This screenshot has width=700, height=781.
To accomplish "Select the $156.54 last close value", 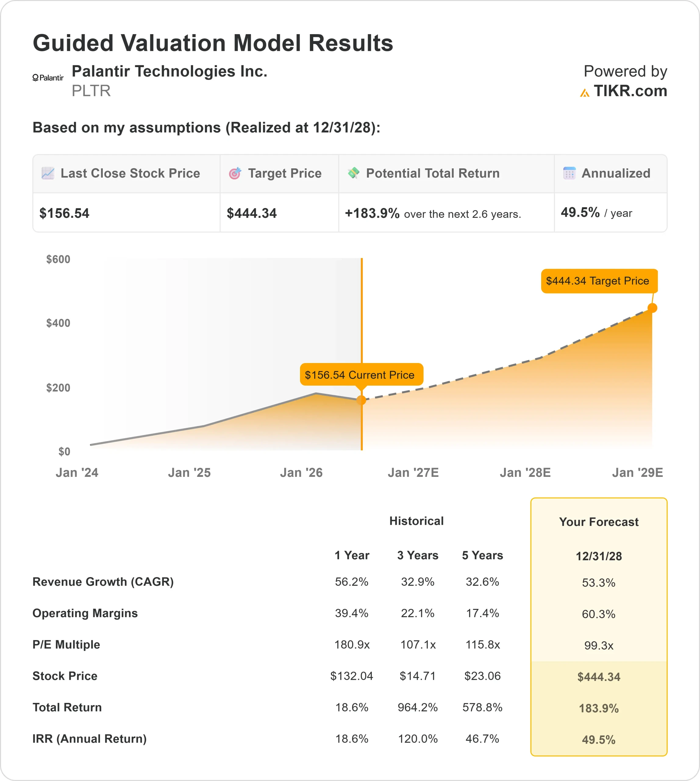I will coord(64,213).
